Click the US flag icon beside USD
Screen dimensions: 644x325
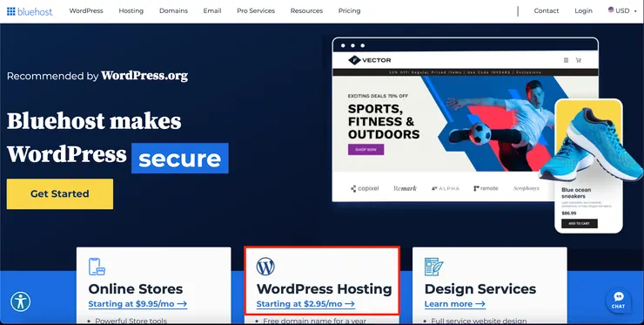[611, 10]
